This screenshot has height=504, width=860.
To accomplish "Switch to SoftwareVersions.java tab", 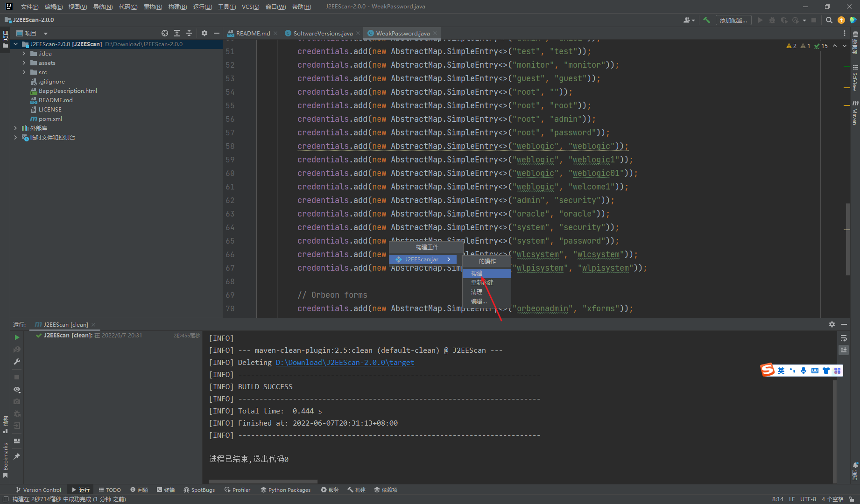I will coord(322,33).
